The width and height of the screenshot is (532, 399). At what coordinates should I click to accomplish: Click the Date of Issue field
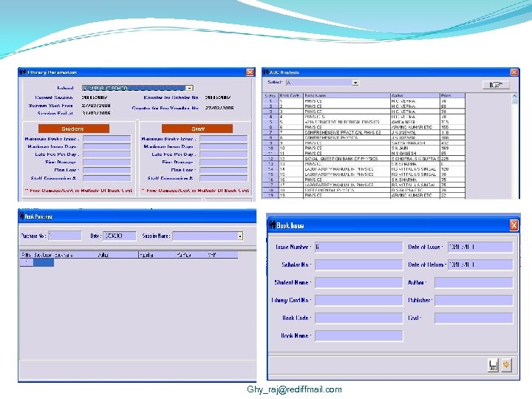point(480,247)
